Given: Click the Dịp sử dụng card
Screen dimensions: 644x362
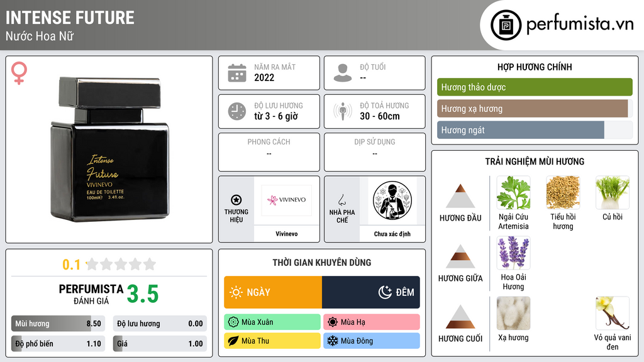Looking at the screenshot, I should (375, 152).
